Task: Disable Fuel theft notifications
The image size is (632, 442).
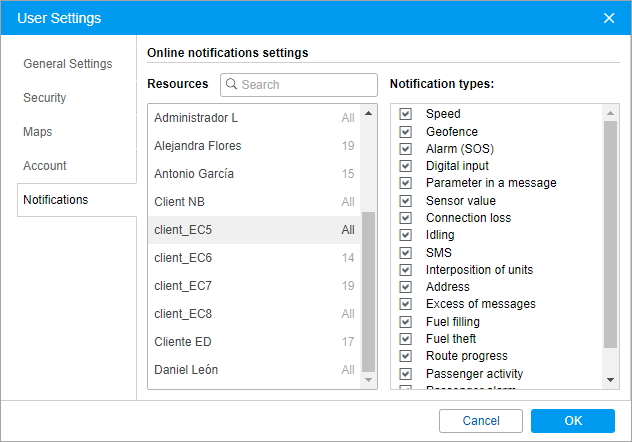Action: 405,339
